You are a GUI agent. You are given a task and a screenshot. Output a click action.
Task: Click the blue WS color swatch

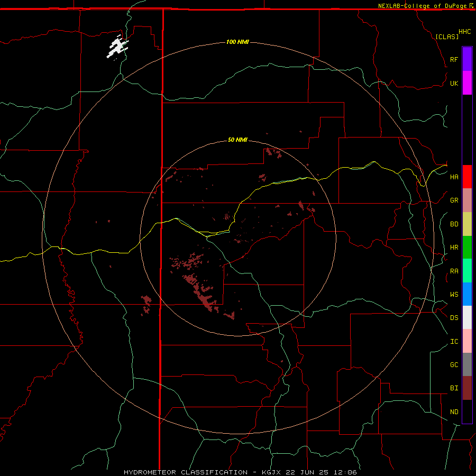point(467,294)
